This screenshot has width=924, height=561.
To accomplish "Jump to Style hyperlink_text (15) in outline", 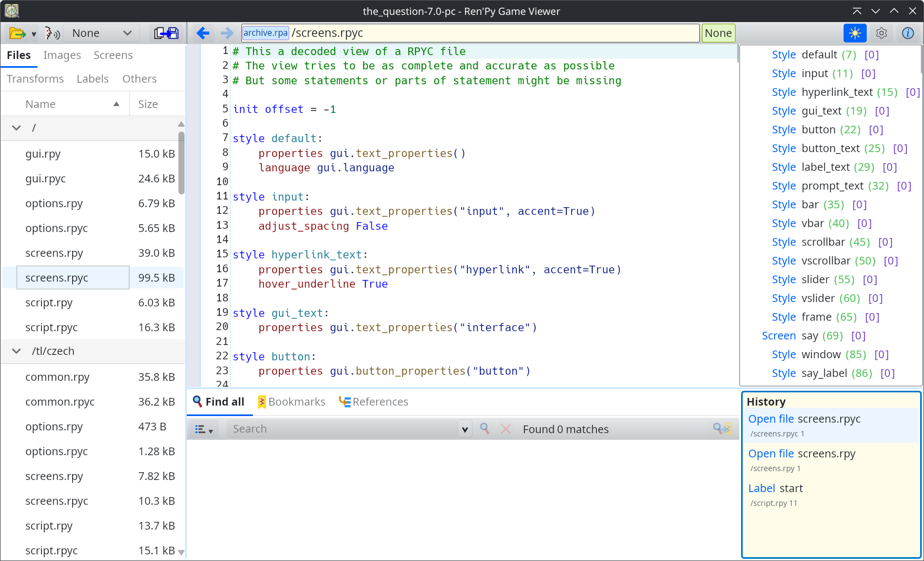I will coord(846,92).
